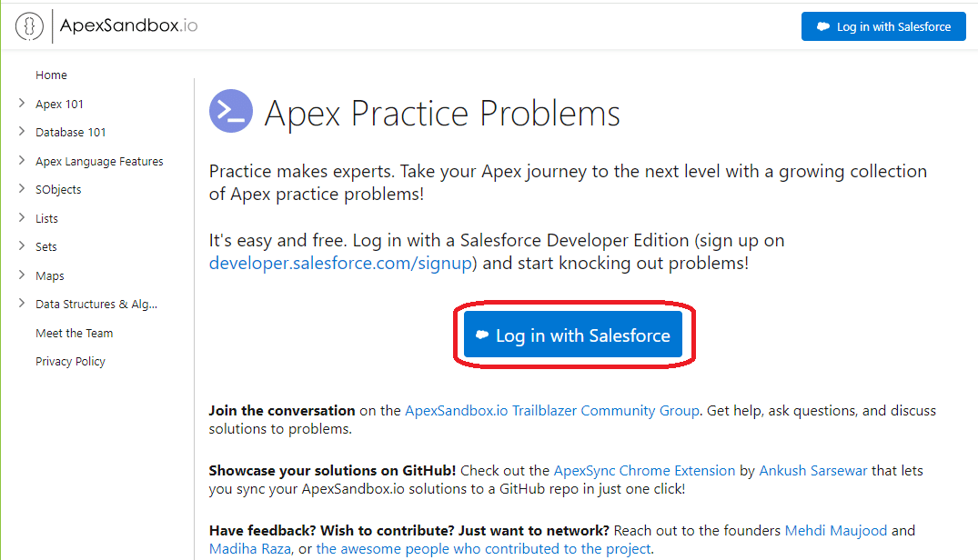Open the ApexSync Chrome Extension link

[644, 470]
